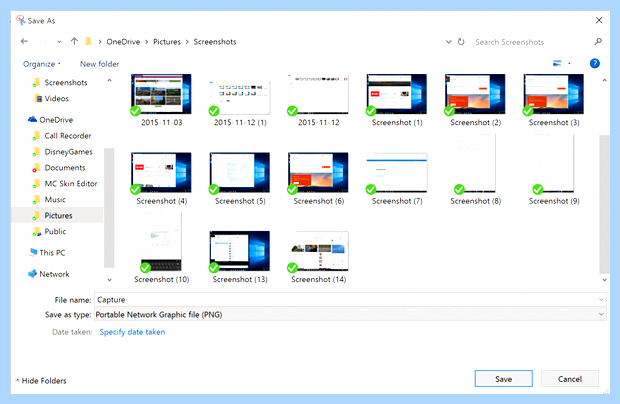This screenshot has width=620, height=404.
Task: Select Screenshot (10) thumbnail
Action: point(161,242)
